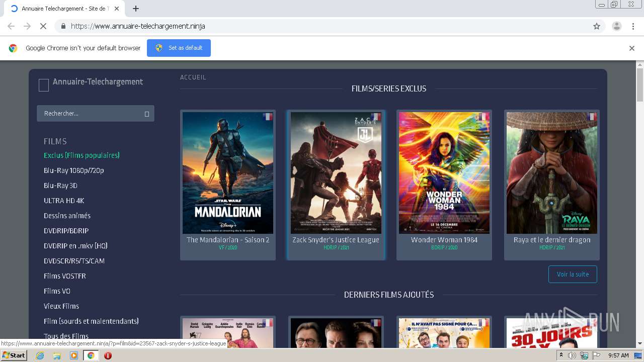Click the Voir la suite button
644x362 pixels.
pos(573,275)
